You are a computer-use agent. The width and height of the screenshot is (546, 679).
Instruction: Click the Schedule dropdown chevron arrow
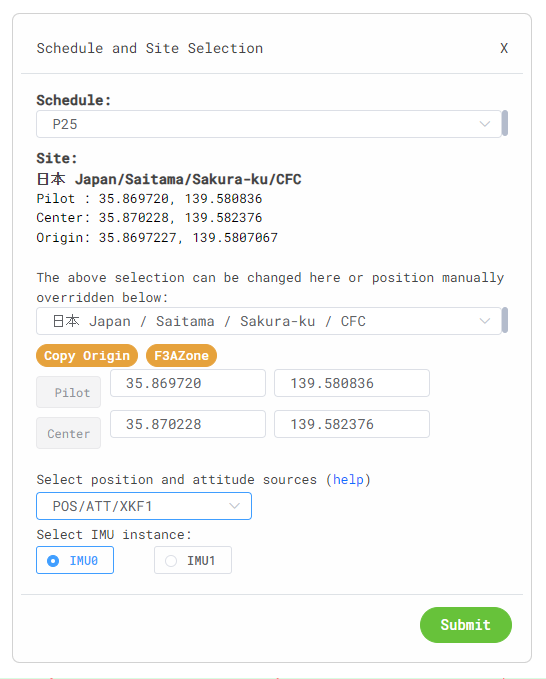click(x=485, y=124)
